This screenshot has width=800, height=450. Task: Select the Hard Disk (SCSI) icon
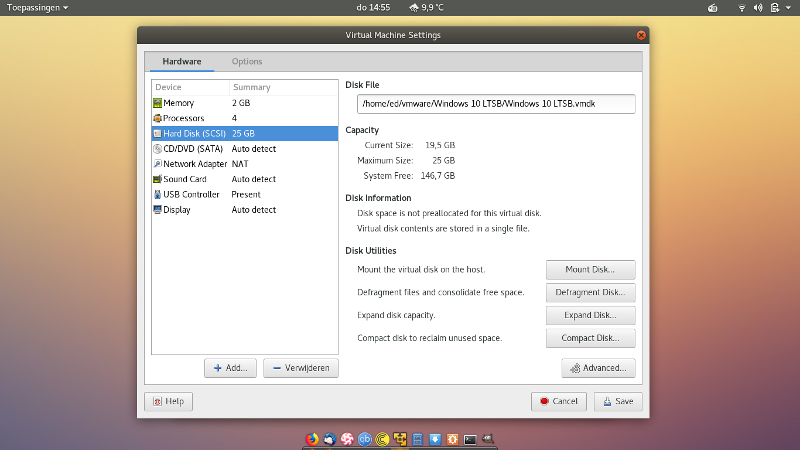point(158,134)
